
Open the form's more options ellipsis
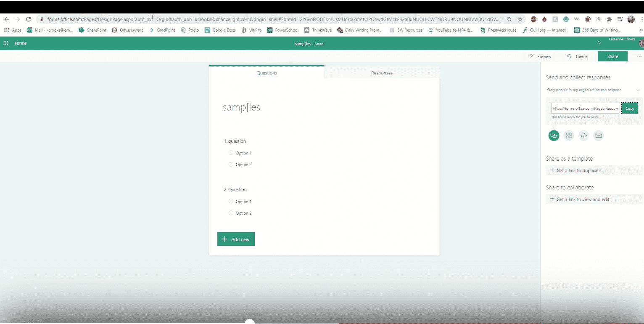[x=639, y=56]
